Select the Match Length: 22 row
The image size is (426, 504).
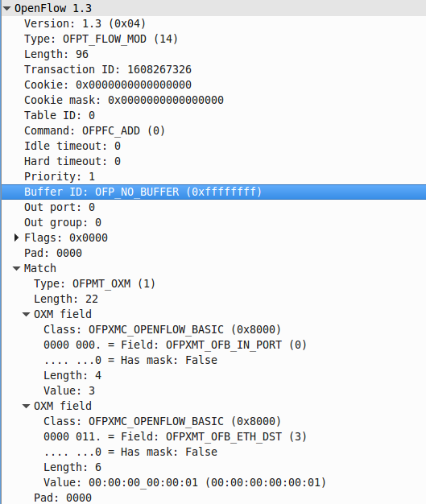(x=213, y=299)
